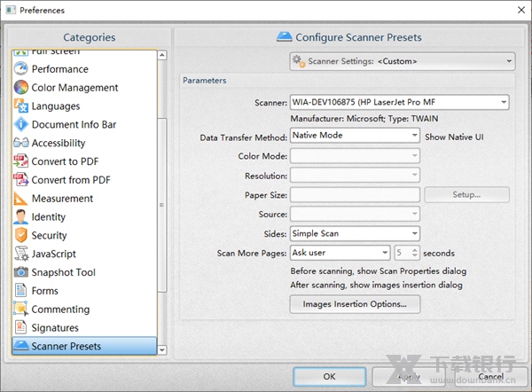This screenshot has width=532, height=392.
Task: Click the Measurement ruler icon
Action: 20,199
